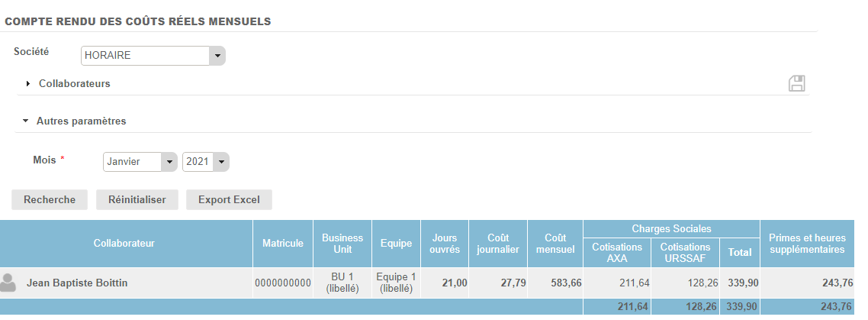Click the Jours ouvrés column header
The image size is (868, 320).
[445, 244]
